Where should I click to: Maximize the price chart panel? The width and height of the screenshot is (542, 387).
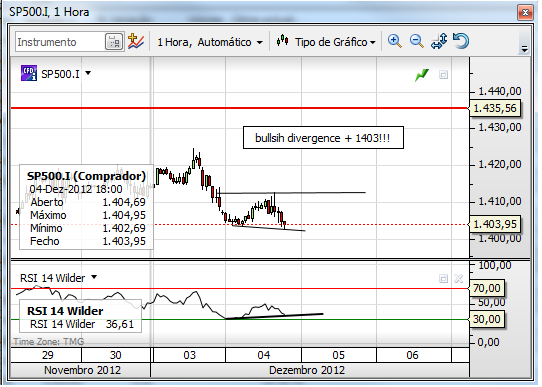[x=443, y=75]
